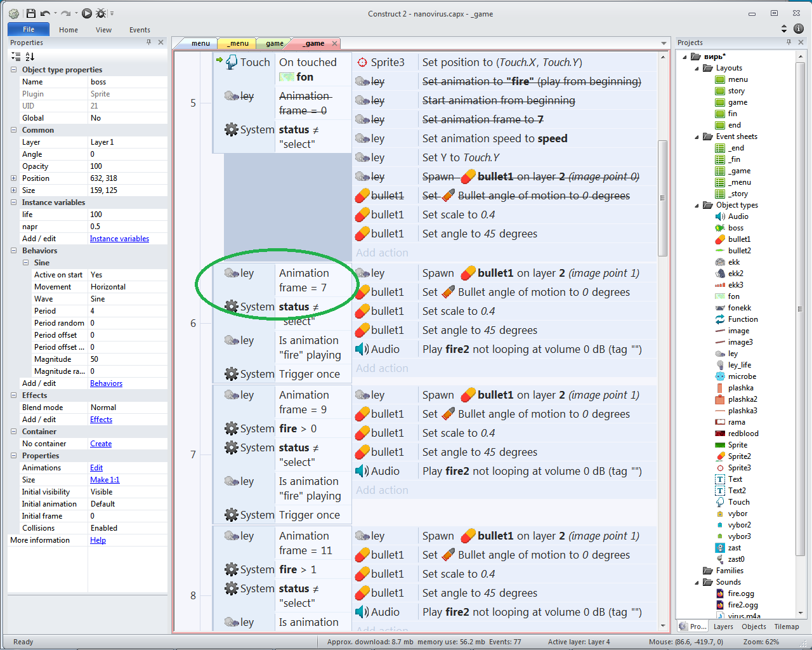Screen dimensions: 812x650
Task: Click the About info icon at top right
Action: point(799,29)
